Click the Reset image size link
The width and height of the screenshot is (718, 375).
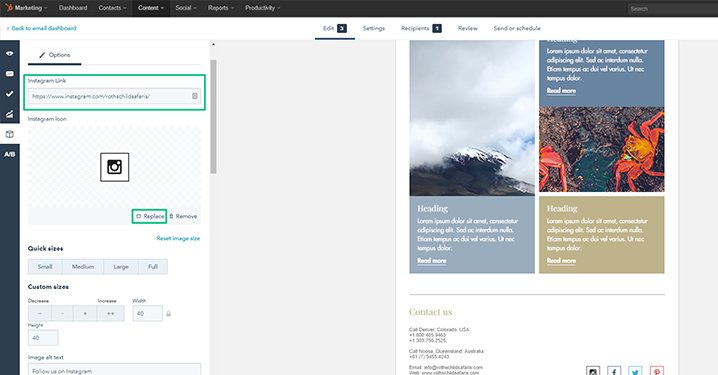[x=178, y=238]
